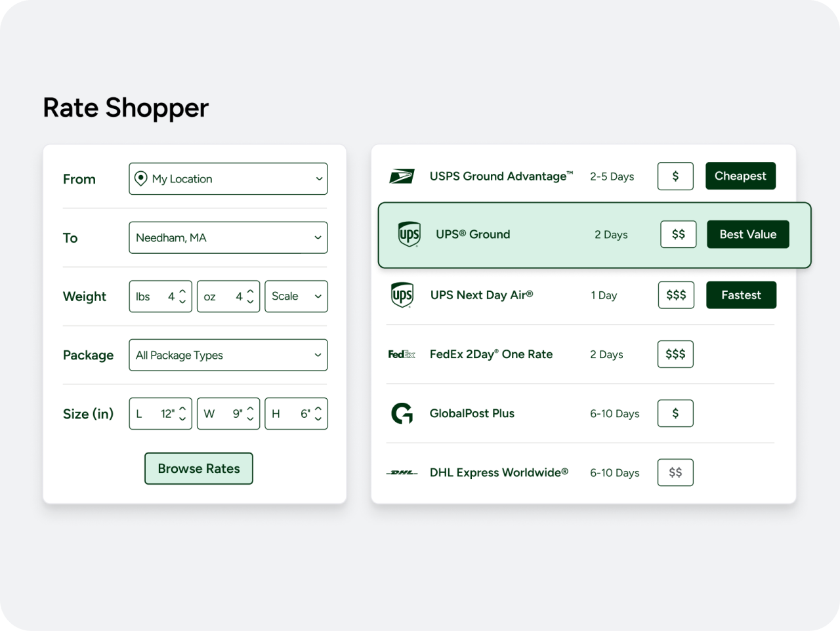Image resolution: width=840 pixels, height=631 pixels.
Task: Click the $$ price box for UPS Ground
Action: pos(679,234)
